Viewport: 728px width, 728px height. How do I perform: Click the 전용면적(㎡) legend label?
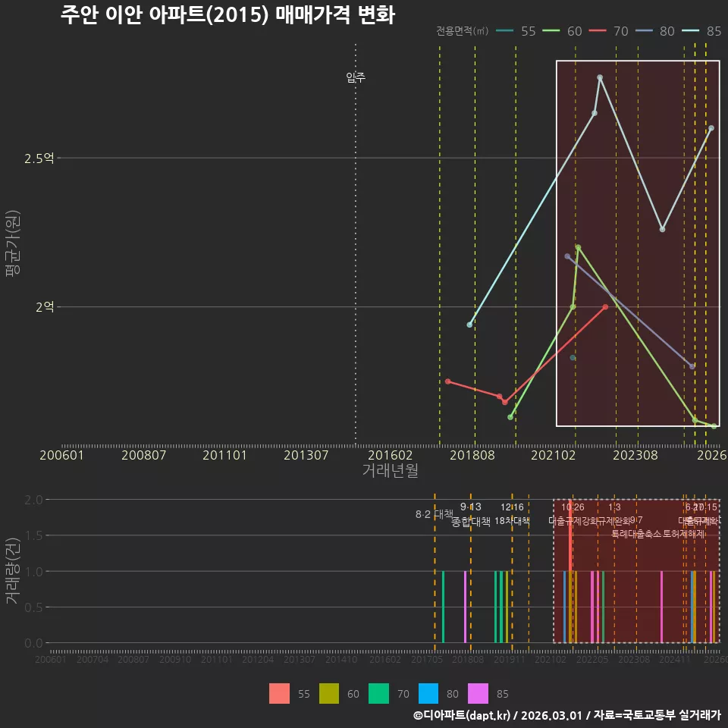click(463, 30)
